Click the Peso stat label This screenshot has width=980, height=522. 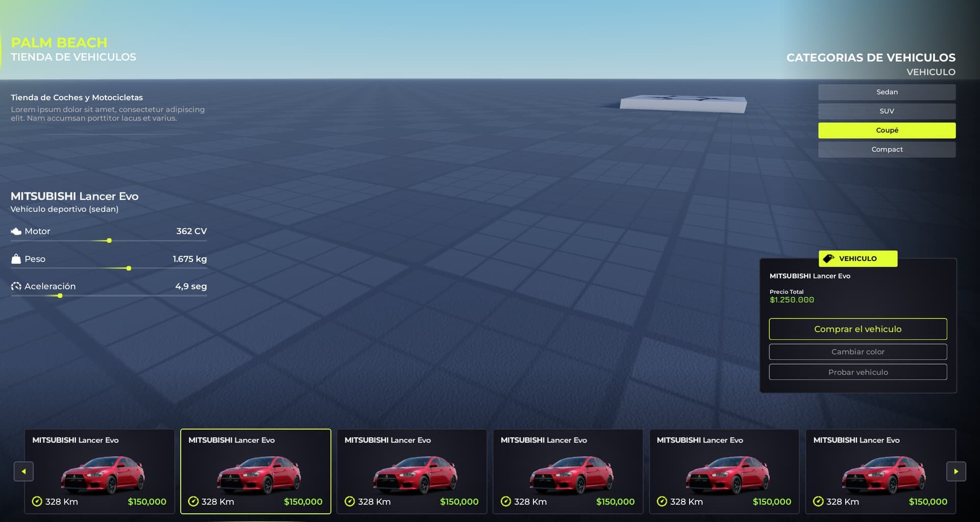pos(35,259)
